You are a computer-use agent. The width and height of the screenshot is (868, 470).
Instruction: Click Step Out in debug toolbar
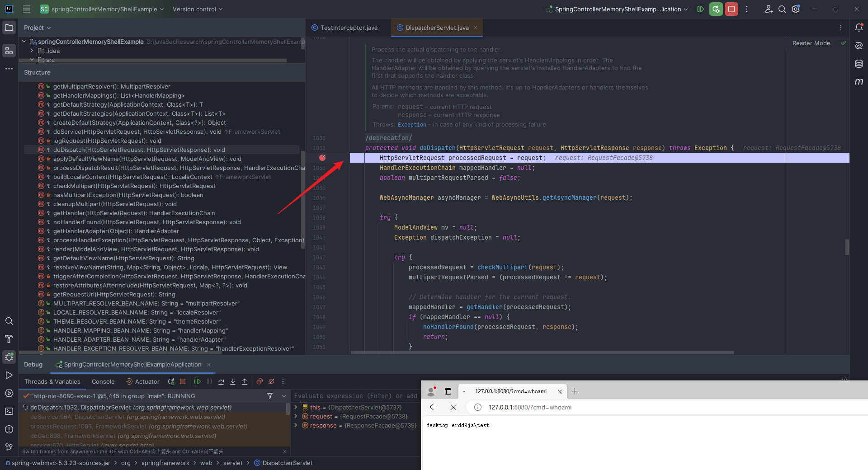[245, 381]
